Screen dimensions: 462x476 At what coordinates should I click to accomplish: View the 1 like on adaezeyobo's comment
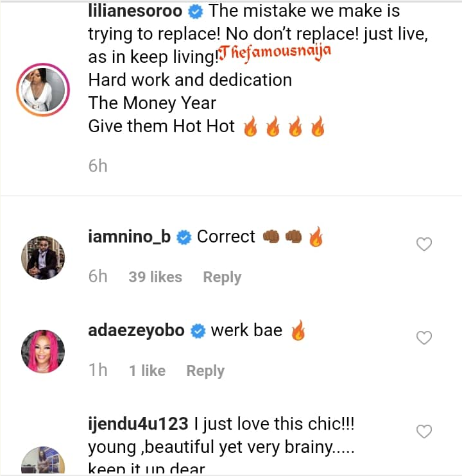point(147,371)
